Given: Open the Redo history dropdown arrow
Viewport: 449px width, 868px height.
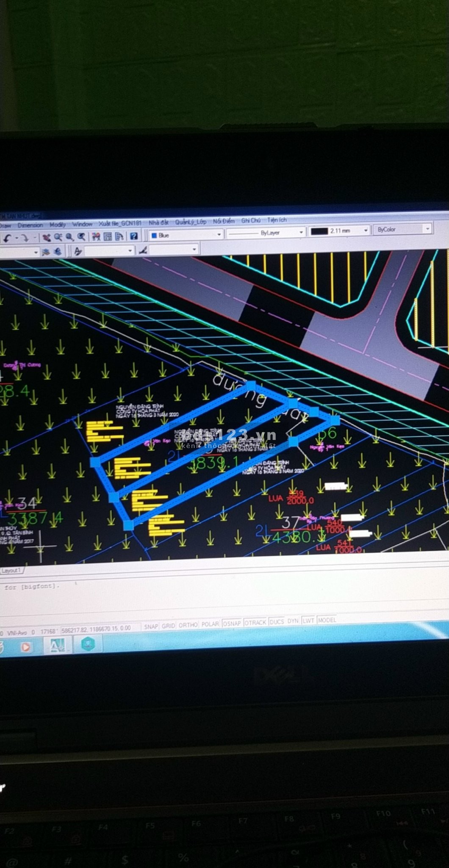Looking at the screenshot, I should 35,238.
